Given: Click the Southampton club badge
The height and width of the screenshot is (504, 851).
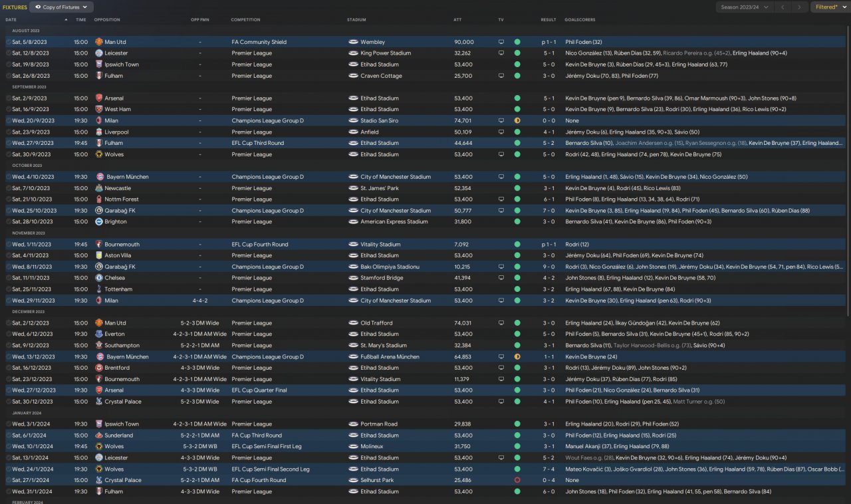Looking at the screenshot, I should pyautogui.click(x=98, y=346).
